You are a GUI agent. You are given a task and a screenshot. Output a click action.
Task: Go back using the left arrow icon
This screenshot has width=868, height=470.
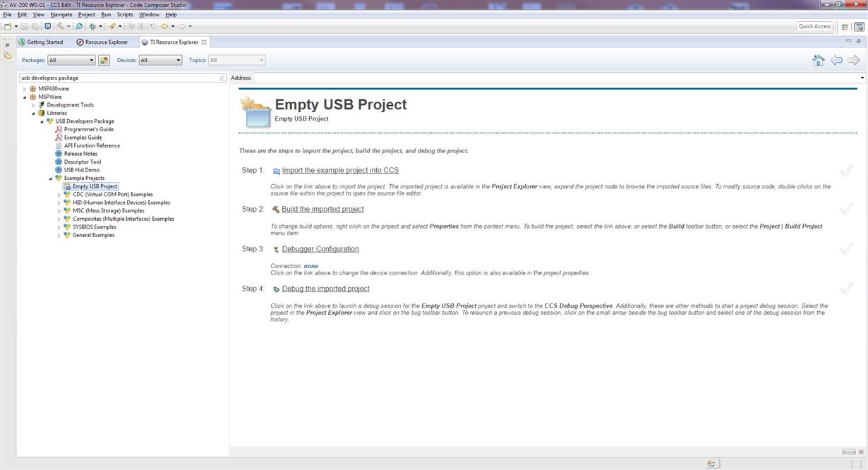pos(836,60)
